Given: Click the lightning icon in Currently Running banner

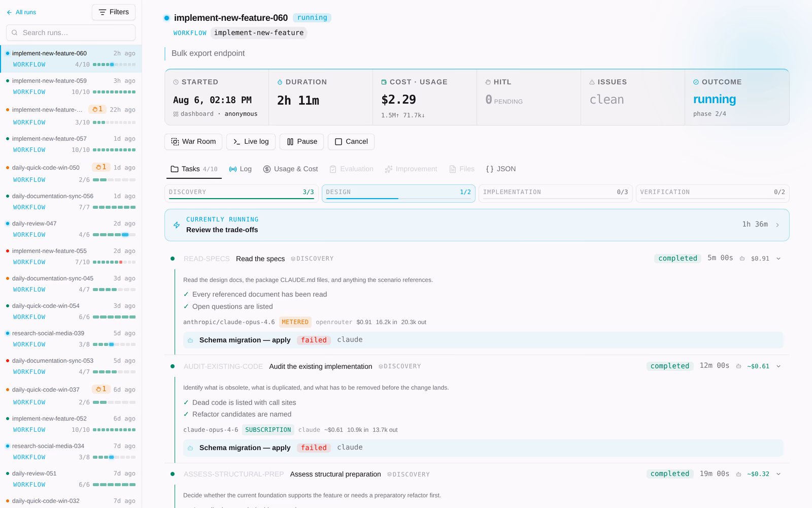Looking at the screenshot, I should (x=177, y=225).
